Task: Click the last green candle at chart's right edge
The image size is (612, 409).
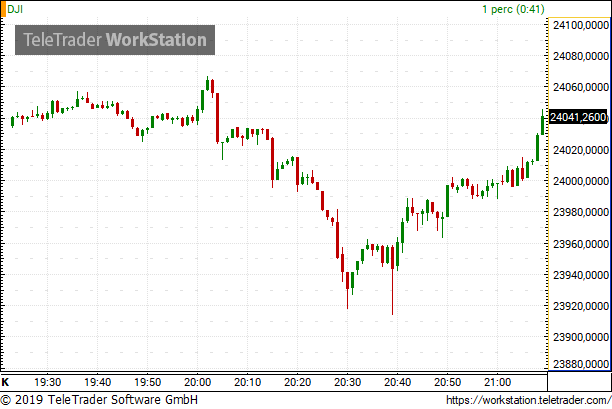Action: (x=543, y=123)
